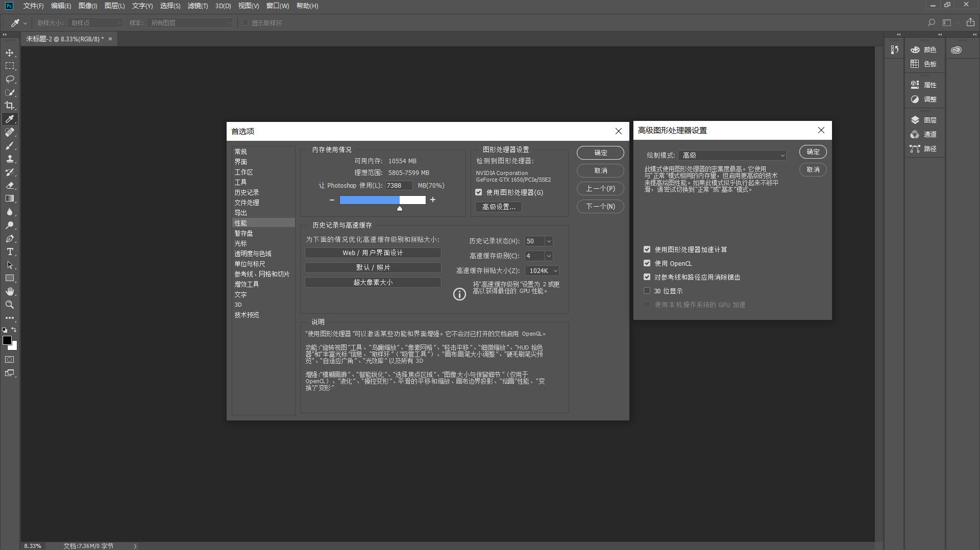Open the 滤镜(T) menu
Image resolution: width=980 pixels, height=550 pixels.
pyautogui.click(x=198, y=6)
